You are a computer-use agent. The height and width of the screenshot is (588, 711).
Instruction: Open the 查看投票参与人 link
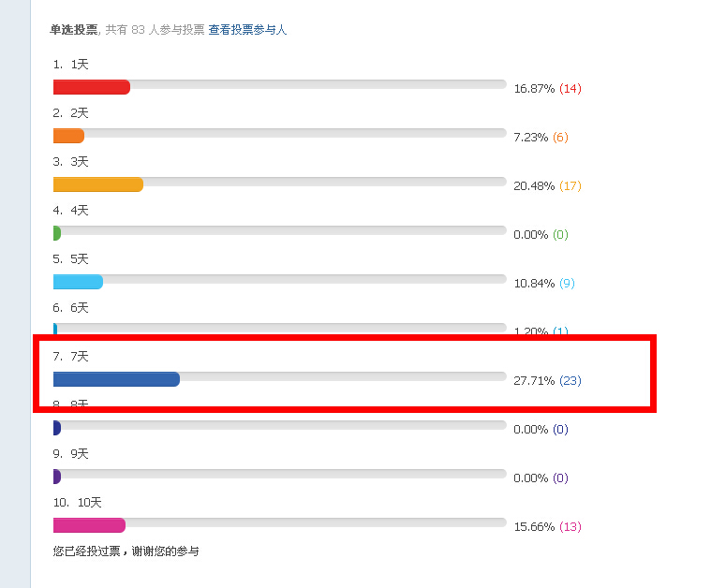247,30
